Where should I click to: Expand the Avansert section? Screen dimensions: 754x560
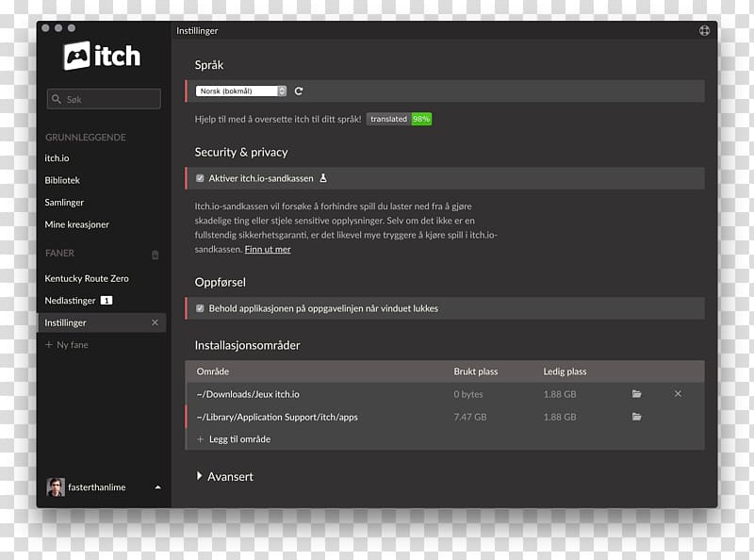[225, 477]
